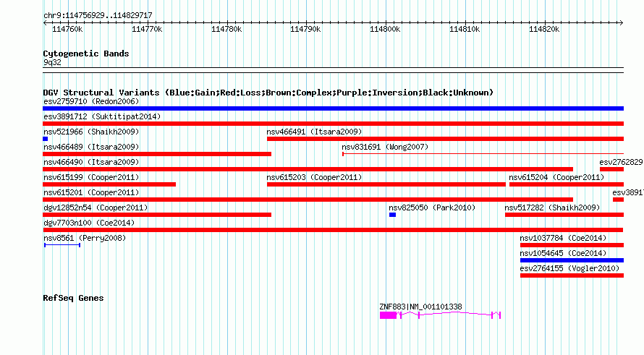Select the small blue nsv825050 gain block
Screen dimensions: 644x355
[393, 215]
